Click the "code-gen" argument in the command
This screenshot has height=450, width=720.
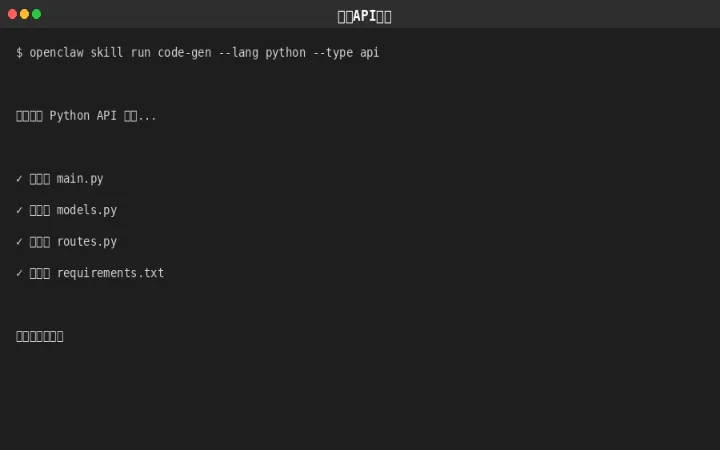(184, 53)
